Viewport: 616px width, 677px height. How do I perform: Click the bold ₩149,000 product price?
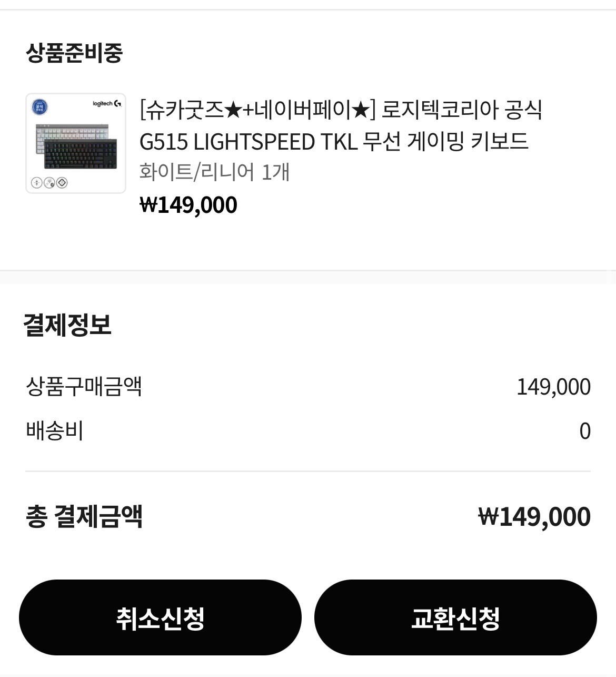click(x=188, y=205)
